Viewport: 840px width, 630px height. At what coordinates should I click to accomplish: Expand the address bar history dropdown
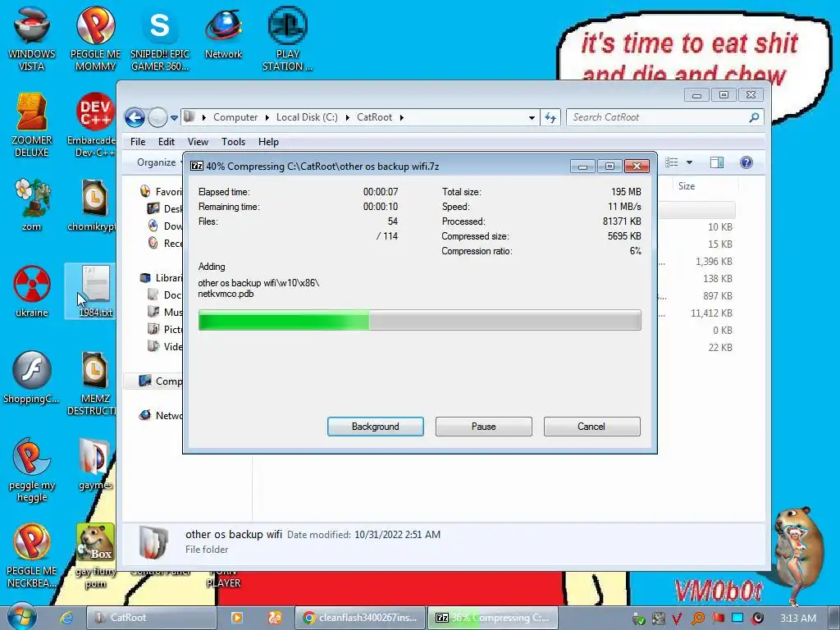point(532,118)
